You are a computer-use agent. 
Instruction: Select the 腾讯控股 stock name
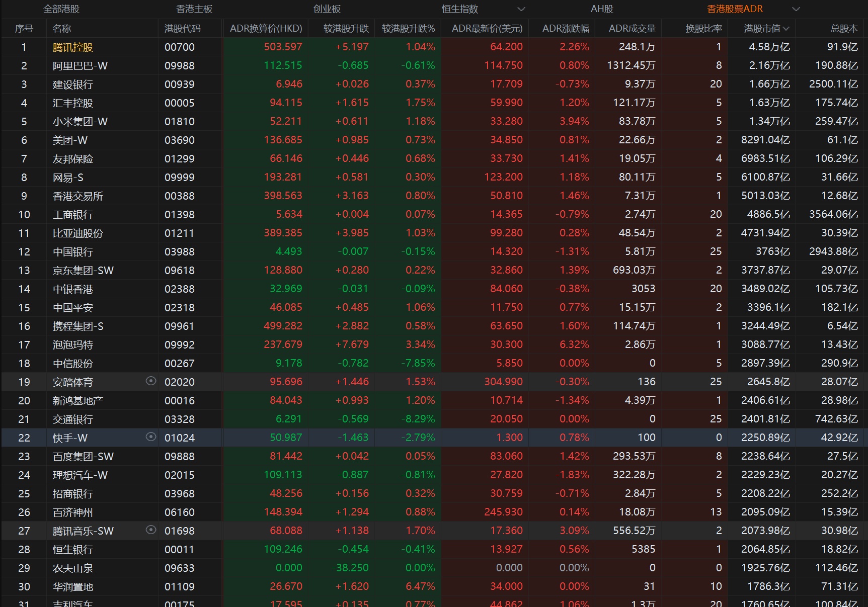tap(73, 47)
